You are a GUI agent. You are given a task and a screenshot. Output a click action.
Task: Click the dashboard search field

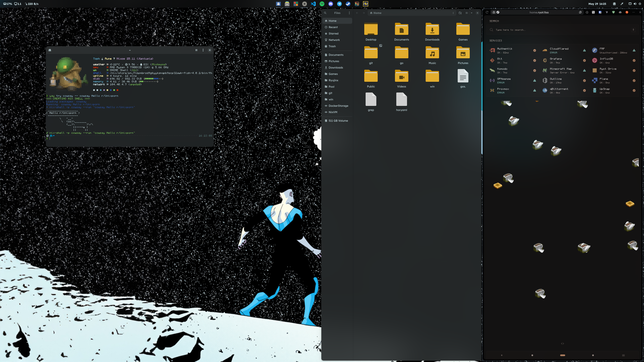[x=562, y=30]
